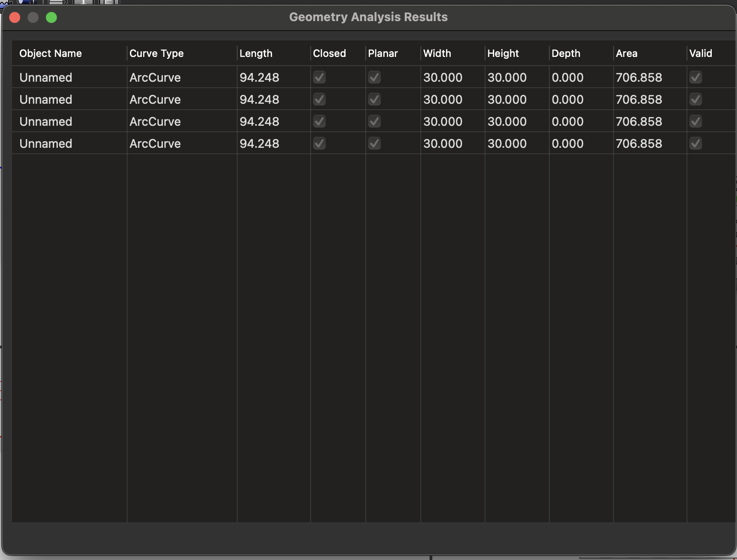Image resolution: width=737 pixels, height=560 pixels.
Task: Close the Geometry Analysis Results window
Action: pyautogui.click(x=15, y=17)
